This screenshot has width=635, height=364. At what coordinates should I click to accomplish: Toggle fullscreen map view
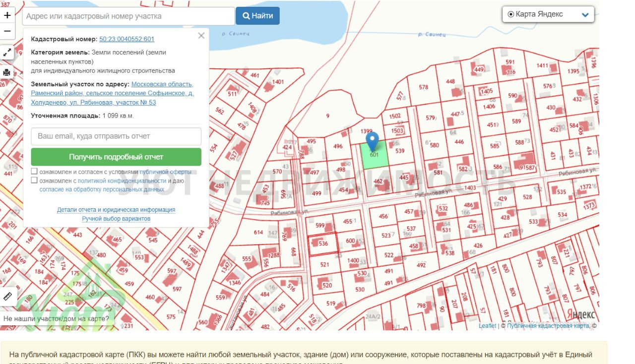[x=7, y=52]
